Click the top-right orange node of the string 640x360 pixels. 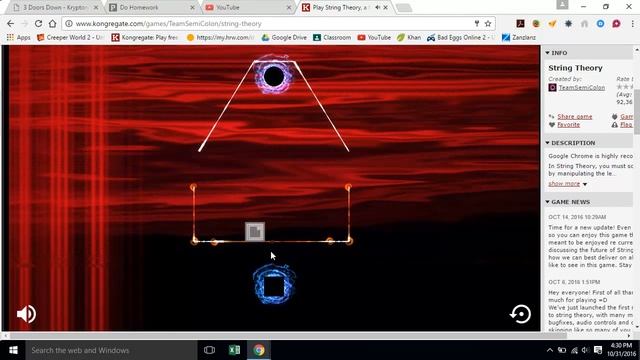(x=348, y=187)
